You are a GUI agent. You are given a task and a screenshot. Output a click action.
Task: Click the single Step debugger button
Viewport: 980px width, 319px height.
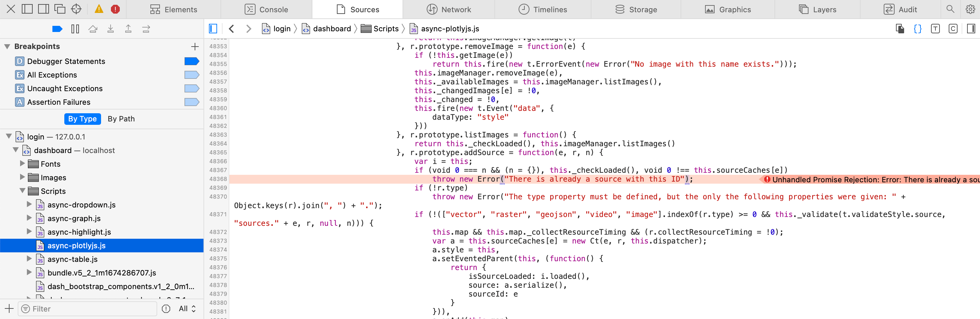click(x=146, y=29)
